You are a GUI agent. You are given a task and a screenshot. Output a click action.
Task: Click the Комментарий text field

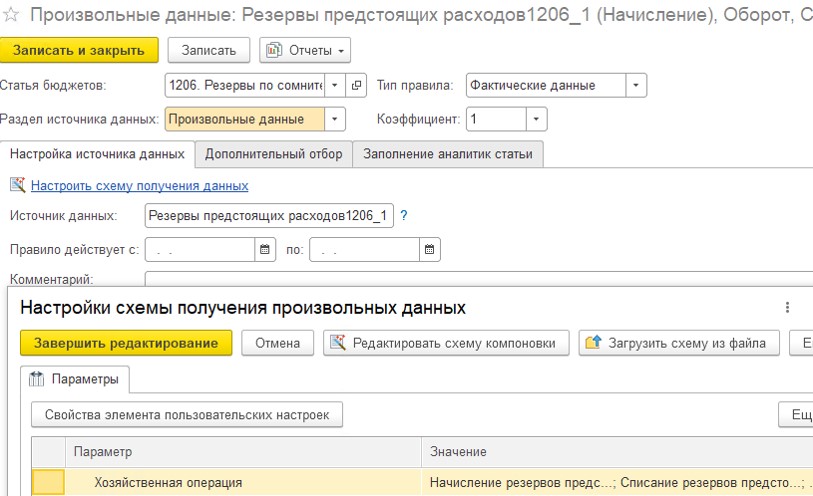479,279
